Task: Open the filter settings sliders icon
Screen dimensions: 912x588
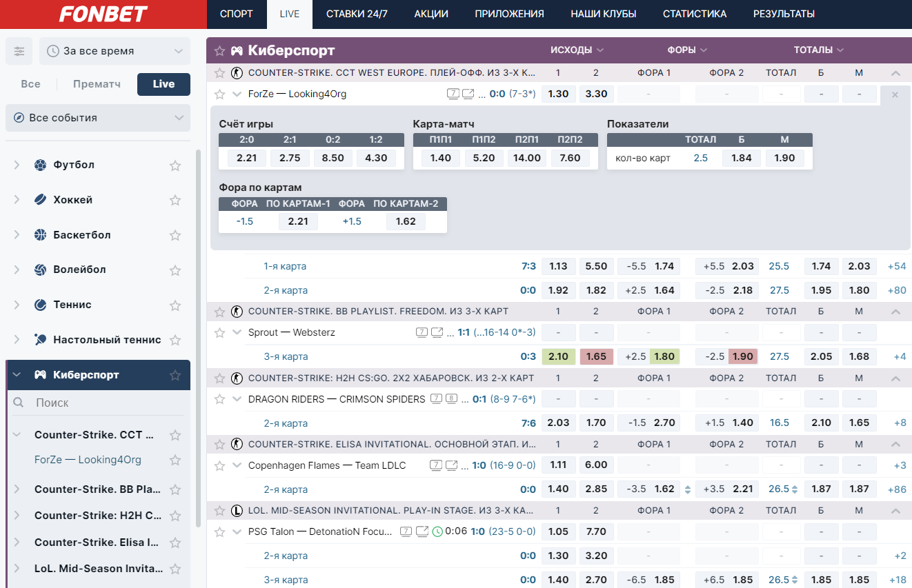Action: pyautogui.click(x=19, y=51)
